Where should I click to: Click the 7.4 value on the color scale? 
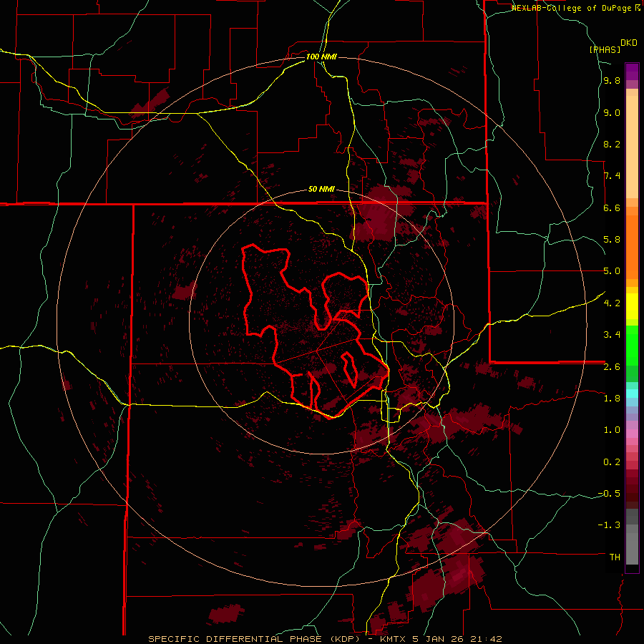coord(612,176)
